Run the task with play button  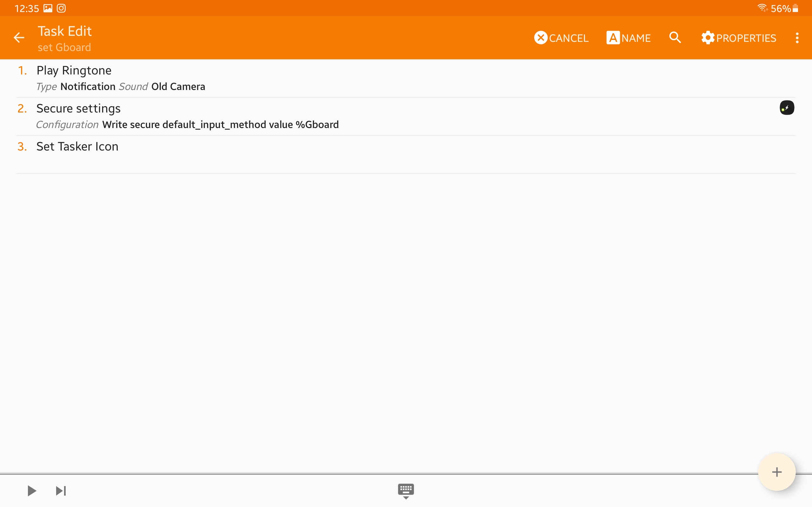tap(31, 491)
